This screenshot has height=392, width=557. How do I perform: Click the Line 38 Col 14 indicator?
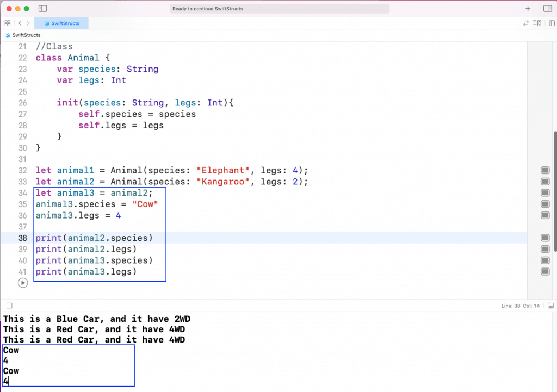[521, 306]
